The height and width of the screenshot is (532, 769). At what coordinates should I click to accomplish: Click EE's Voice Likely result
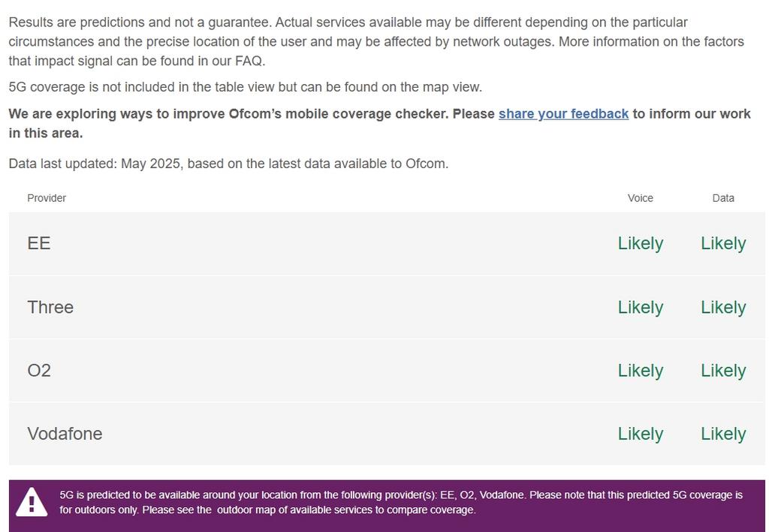[x=641, y=243]
